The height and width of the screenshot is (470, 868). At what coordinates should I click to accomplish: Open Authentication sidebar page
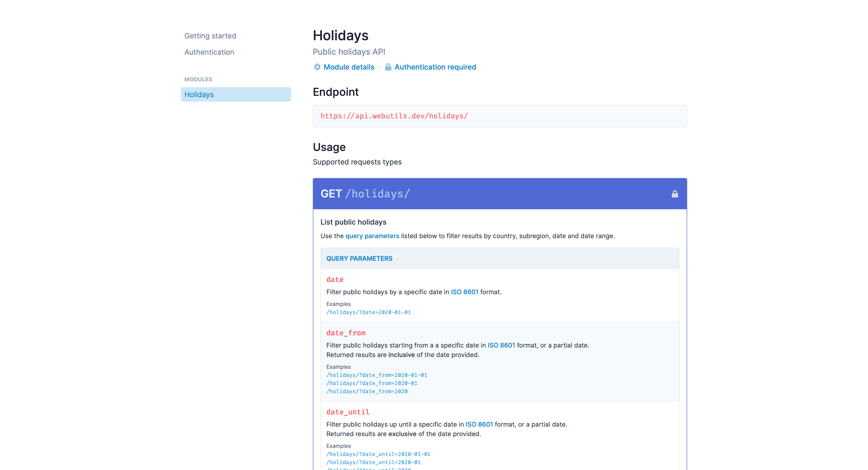click(x=209, y=52)
